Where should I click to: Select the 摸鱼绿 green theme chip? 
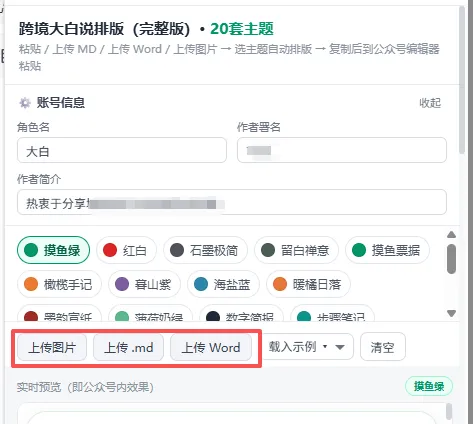coord(53,250)
